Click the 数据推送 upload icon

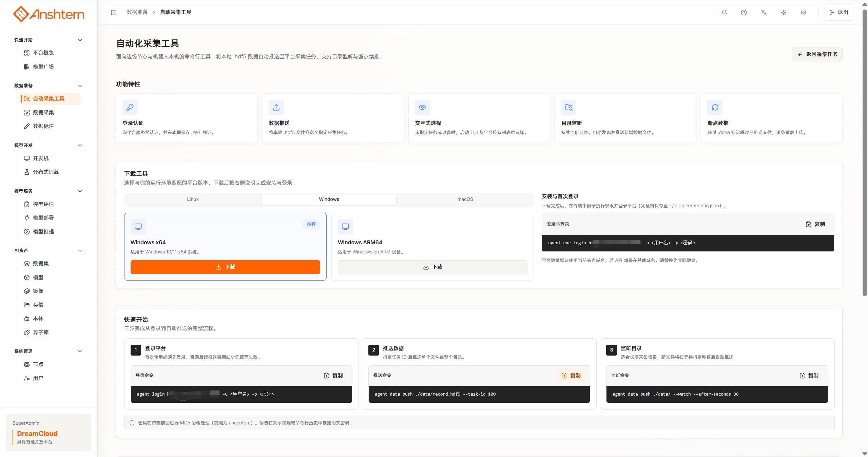point(276,108)
